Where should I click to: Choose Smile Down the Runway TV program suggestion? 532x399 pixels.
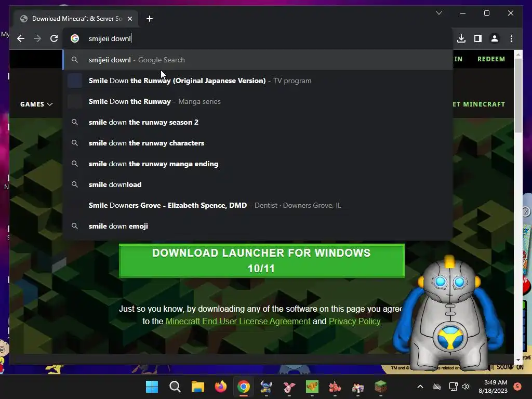(x=258, y=81)
